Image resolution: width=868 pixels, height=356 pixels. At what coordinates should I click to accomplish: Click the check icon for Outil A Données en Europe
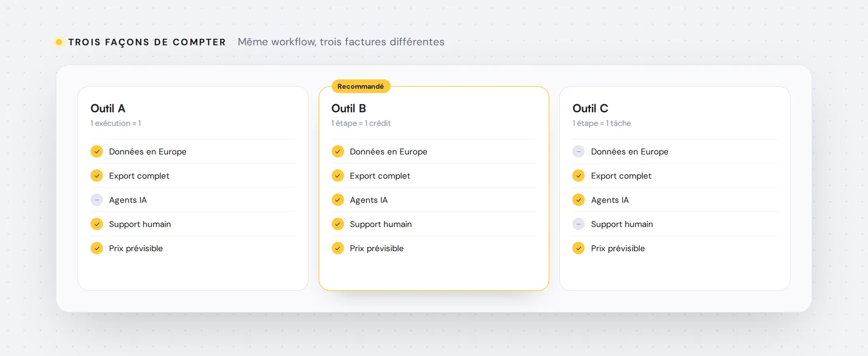(x=97, y=151)
